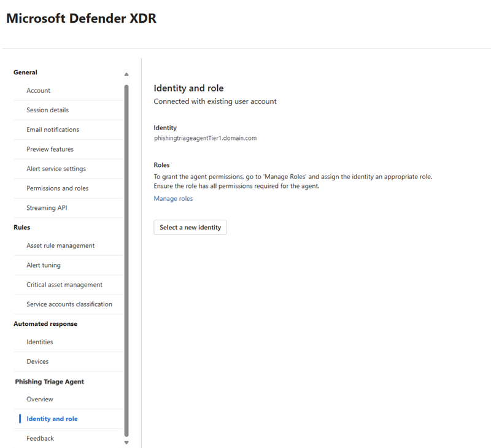Click the Rules section heading
This screenshot has height=448, width=491.
(x=22, y=227)
